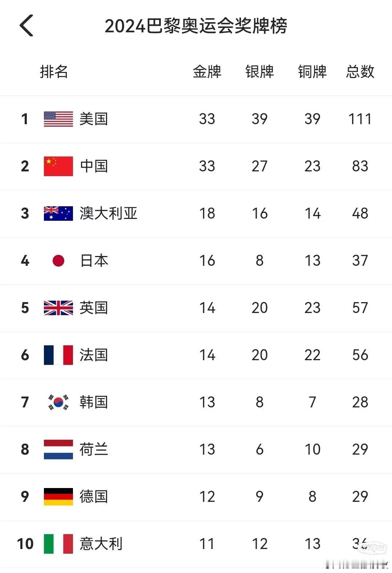Select the 铜牌 column header
The width and height of the screenshot is (392, 573).
coord(313,72)
